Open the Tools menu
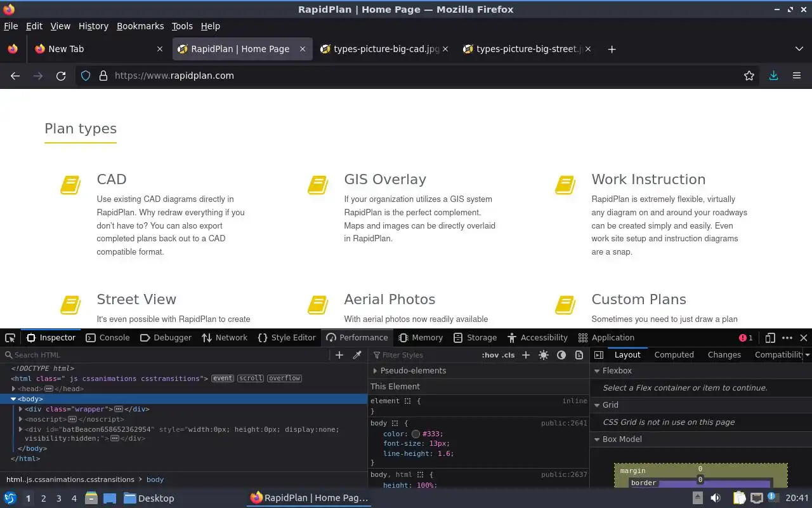This screenshot has height=508, width=812. (x=182, y=26)
